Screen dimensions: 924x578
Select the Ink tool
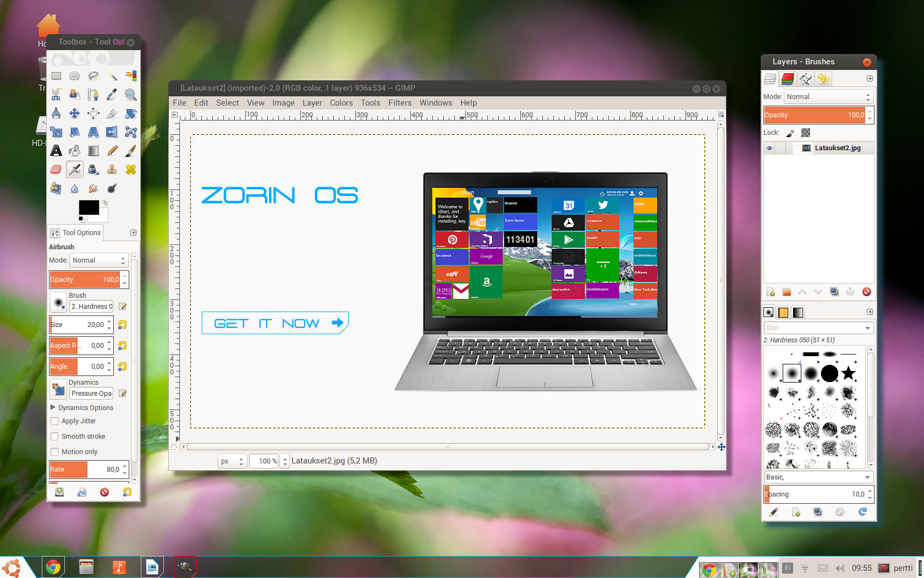94,170
